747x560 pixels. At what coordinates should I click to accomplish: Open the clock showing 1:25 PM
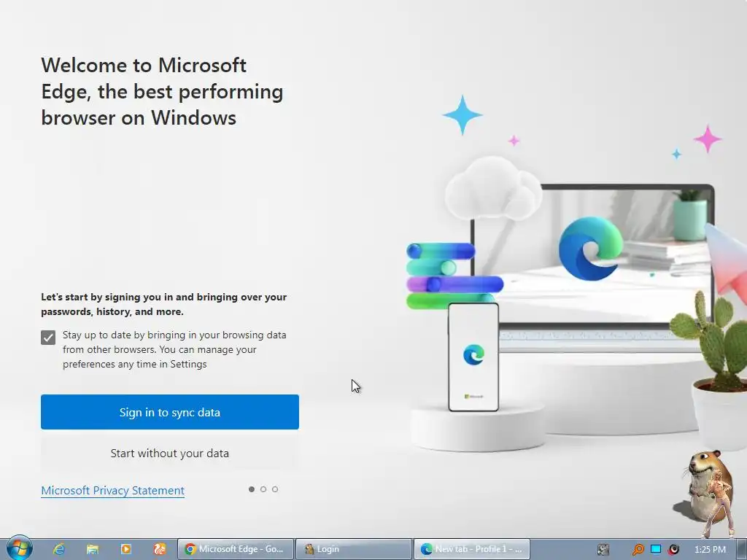point(710,550)
